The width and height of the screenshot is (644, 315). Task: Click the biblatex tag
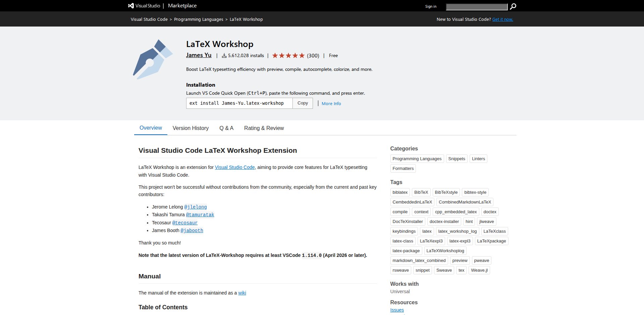(x=400, y=192)
